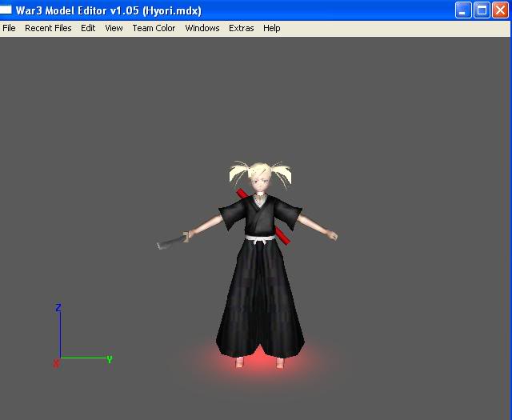Open the View menu
Viewport: 512px width, 420px height.
click(114, 29)
